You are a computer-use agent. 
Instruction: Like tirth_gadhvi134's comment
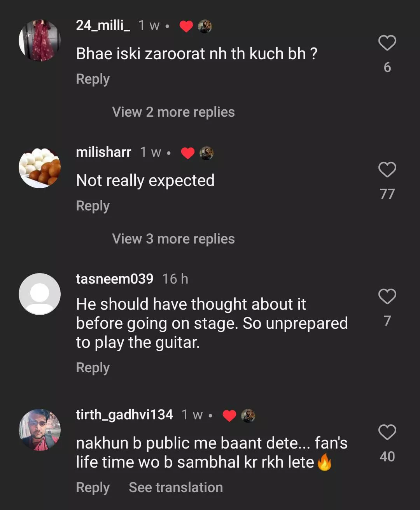pos(387,432)
